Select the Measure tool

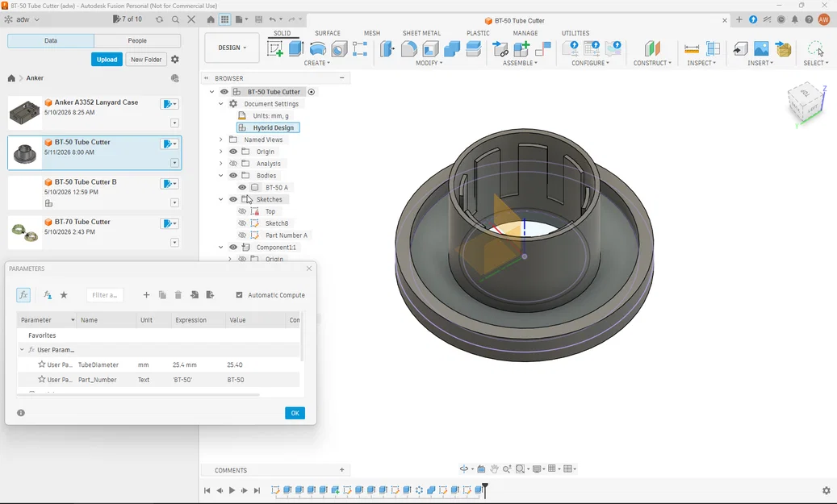(x=691, y=49)
